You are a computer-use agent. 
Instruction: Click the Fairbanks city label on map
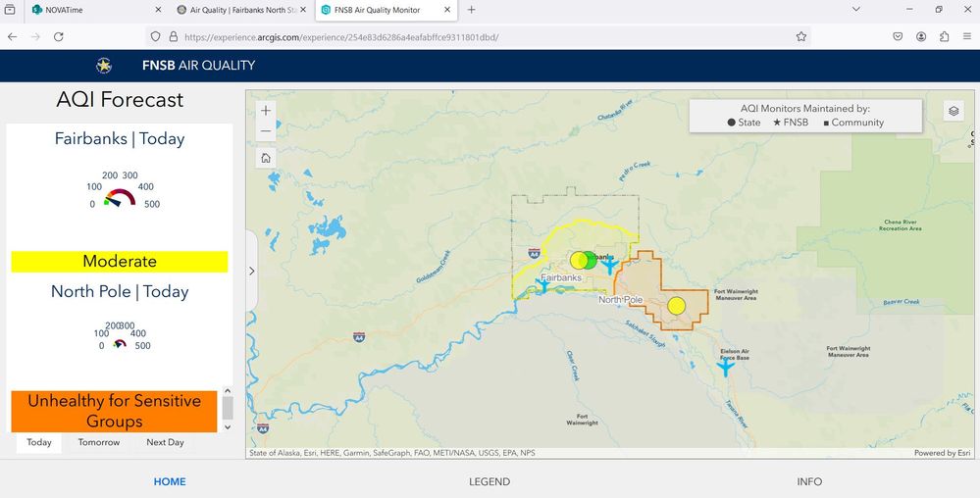(561, 277)
